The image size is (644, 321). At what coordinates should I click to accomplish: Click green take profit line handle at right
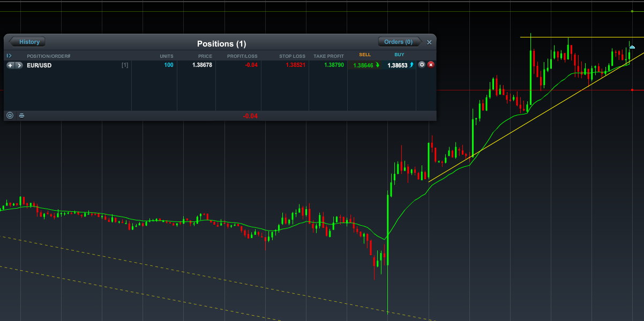tap(633, 11)
